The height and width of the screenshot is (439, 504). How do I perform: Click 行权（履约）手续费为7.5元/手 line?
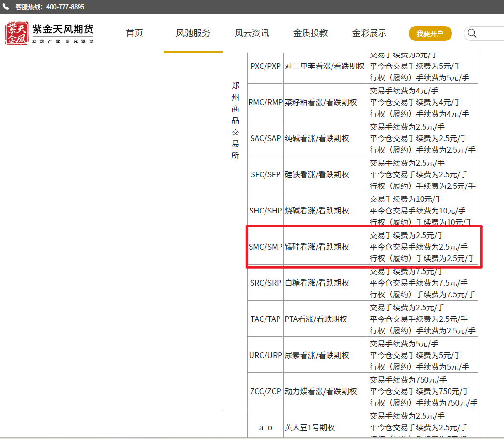[x=423, y=295]
